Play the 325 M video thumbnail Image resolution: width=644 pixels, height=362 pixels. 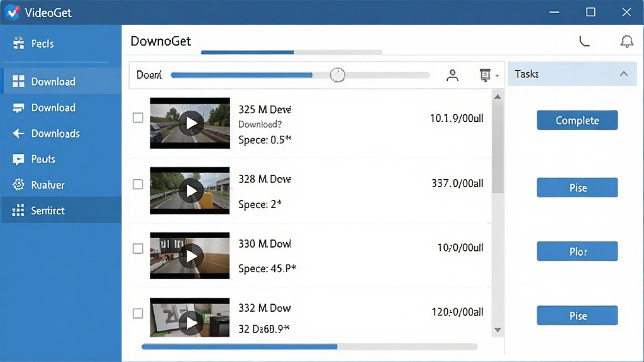point(190,123)
